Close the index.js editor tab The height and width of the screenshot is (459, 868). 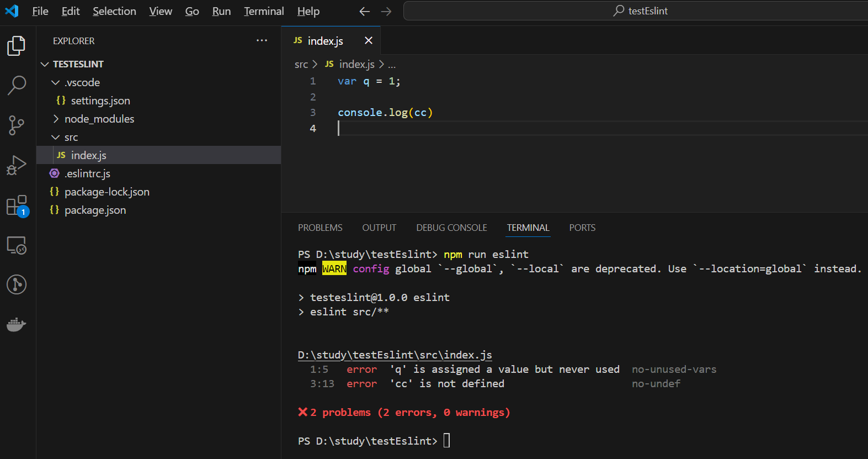coord(369,41)
